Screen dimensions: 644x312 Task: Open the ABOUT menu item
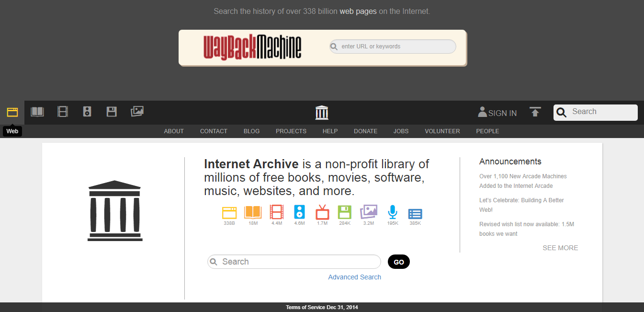[x=174, y=131]
